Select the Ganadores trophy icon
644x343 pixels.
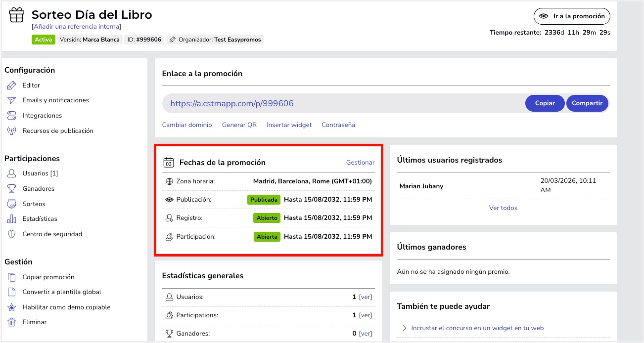point(12,188)
